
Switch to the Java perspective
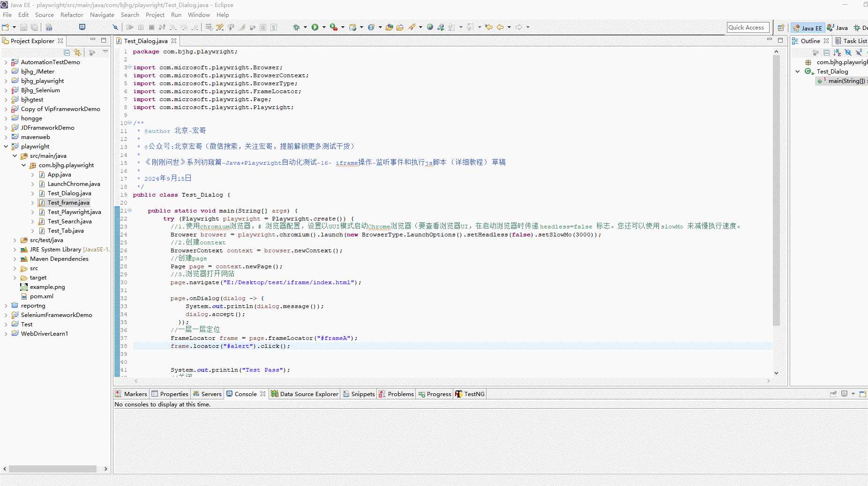[x=838, y=28]
